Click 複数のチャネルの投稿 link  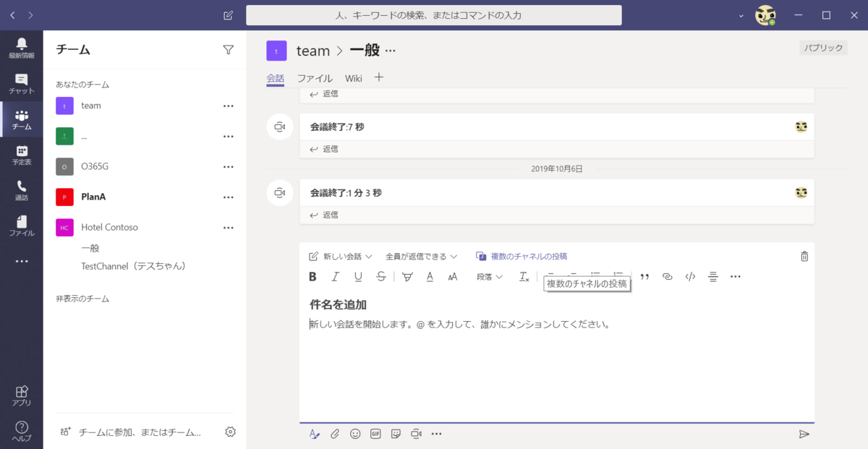(522, 256)
